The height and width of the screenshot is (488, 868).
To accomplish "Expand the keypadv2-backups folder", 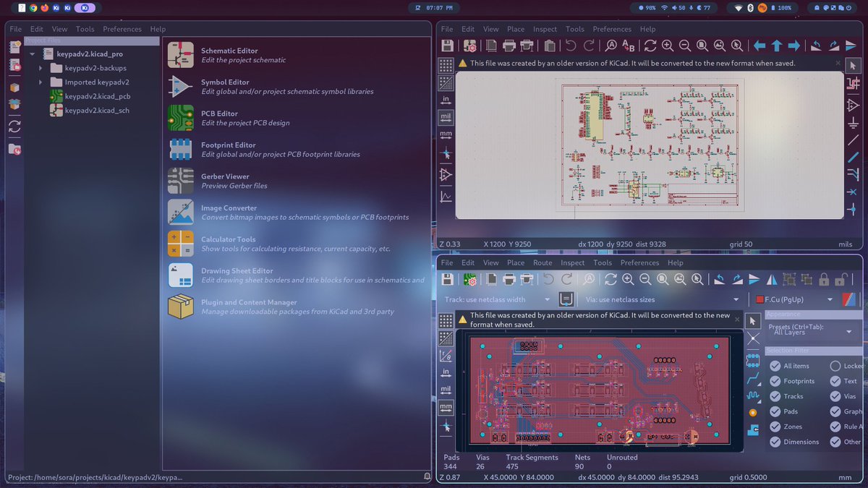I will click(x=41, y=68).
